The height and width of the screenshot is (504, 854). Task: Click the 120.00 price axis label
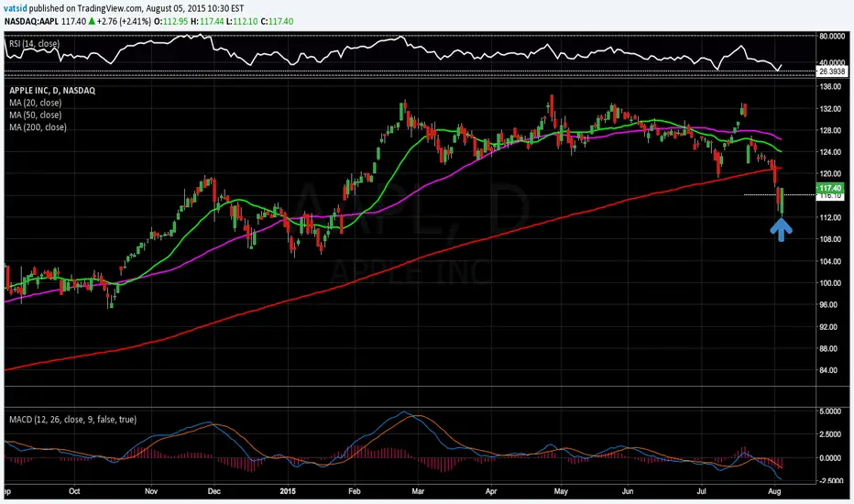pos(830,174)
